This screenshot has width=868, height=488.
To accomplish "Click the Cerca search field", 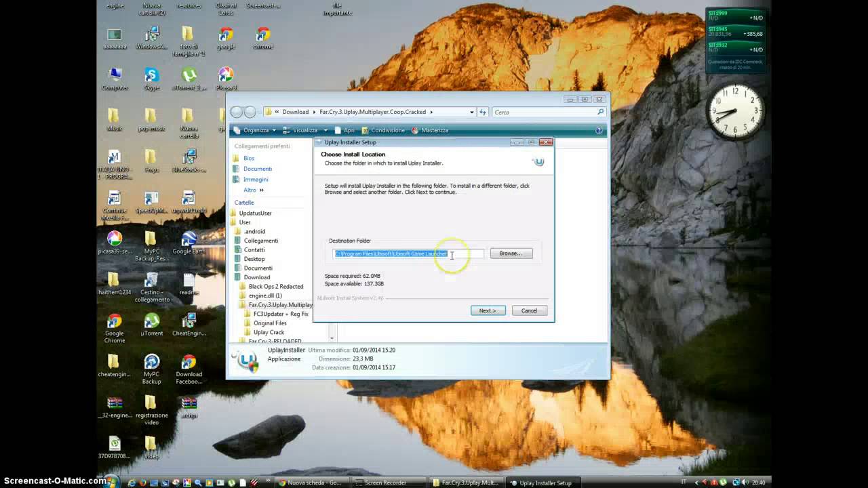I will click(x=548, y=112).
